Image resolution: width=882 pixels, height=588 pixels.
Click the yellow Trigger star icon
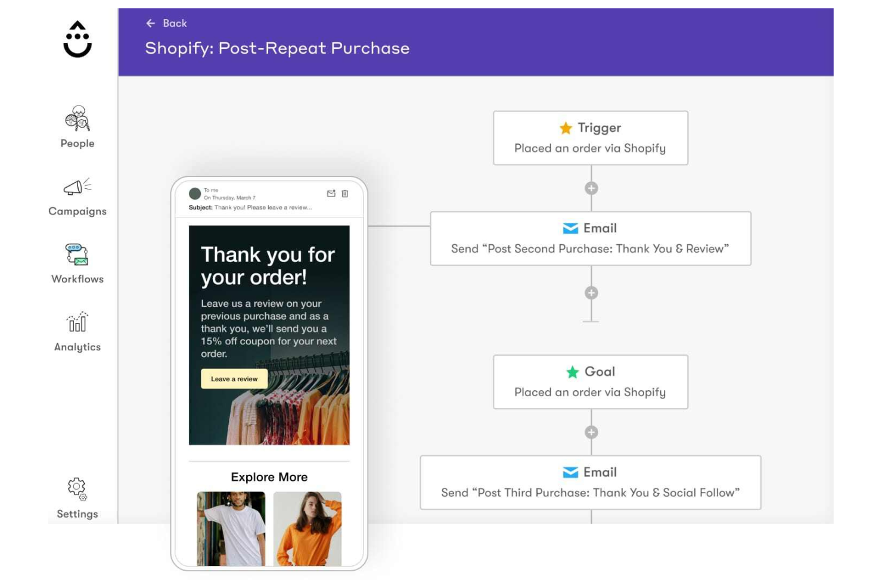tap(566, 127)
